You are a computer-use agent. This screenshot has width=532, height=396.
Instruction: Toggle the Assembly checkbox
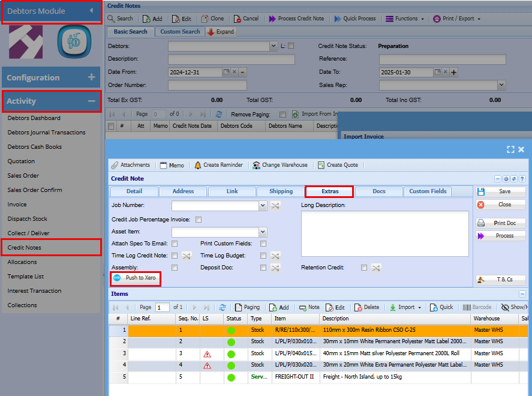coord(175,268)
